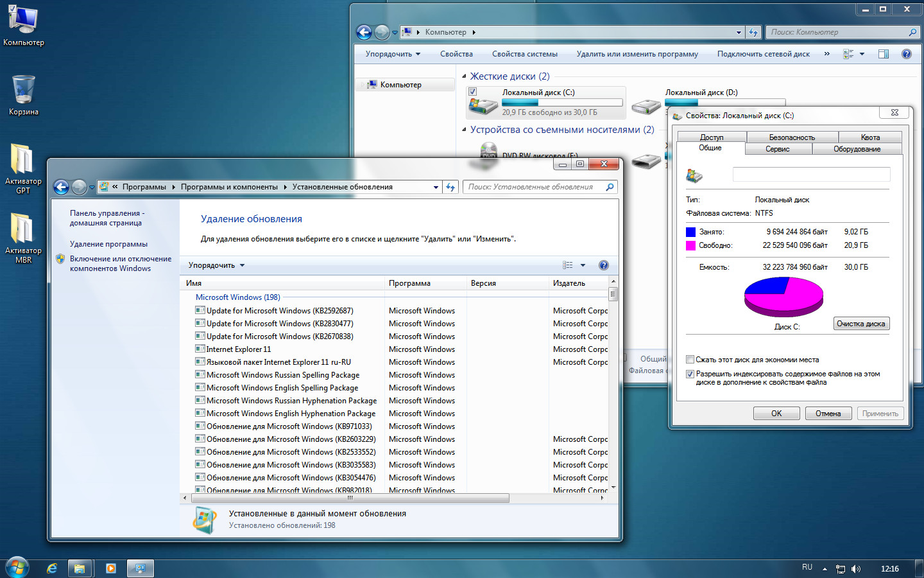This screenshot has height=578, width=924.
Task: Refresh the Компьютер window address bar
Action: (753, 32)
